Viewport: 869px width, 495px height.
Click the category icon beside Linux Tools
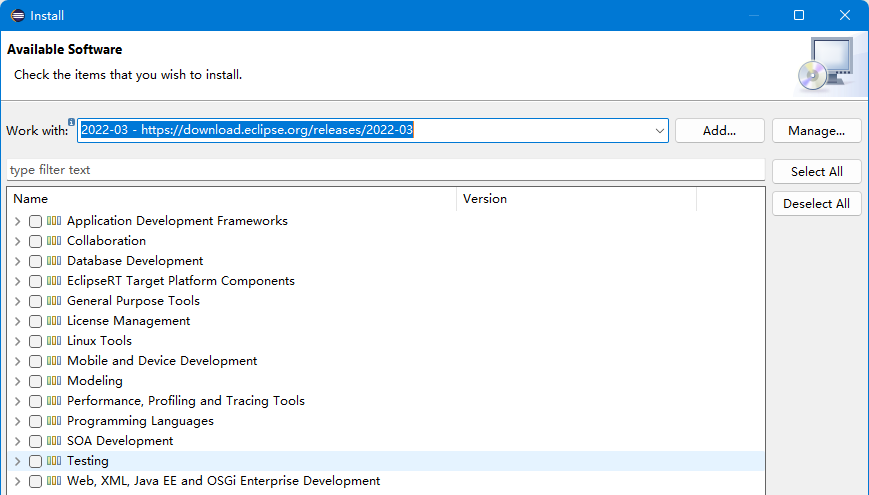54,341
